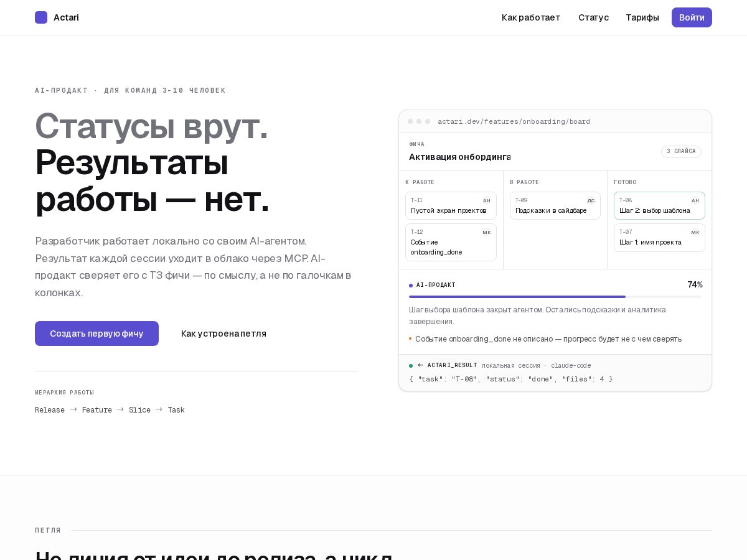
Task: Click the «ИЕРАРХИЯ РАБОТЫ» label
Action: point(65,393)
